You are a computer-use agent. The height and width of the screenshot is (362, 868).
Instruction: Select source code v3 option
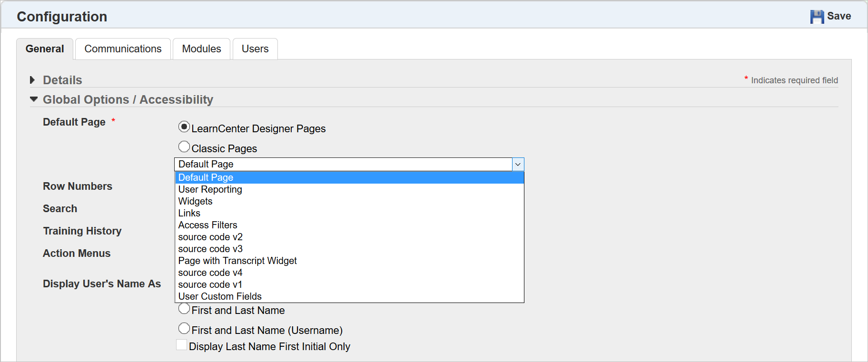pos(210,249)
